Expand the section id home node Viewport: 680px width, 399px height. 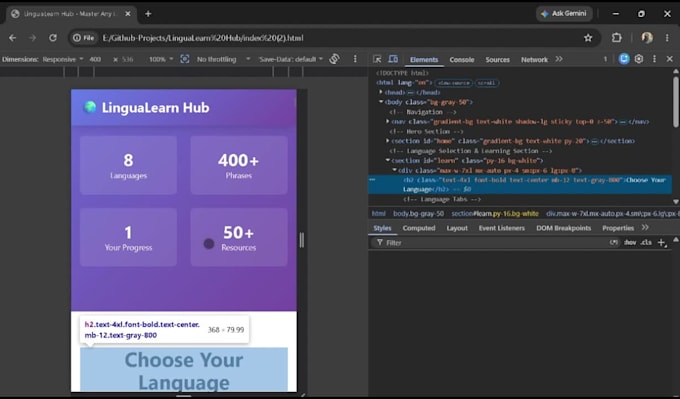coord(388,141)
